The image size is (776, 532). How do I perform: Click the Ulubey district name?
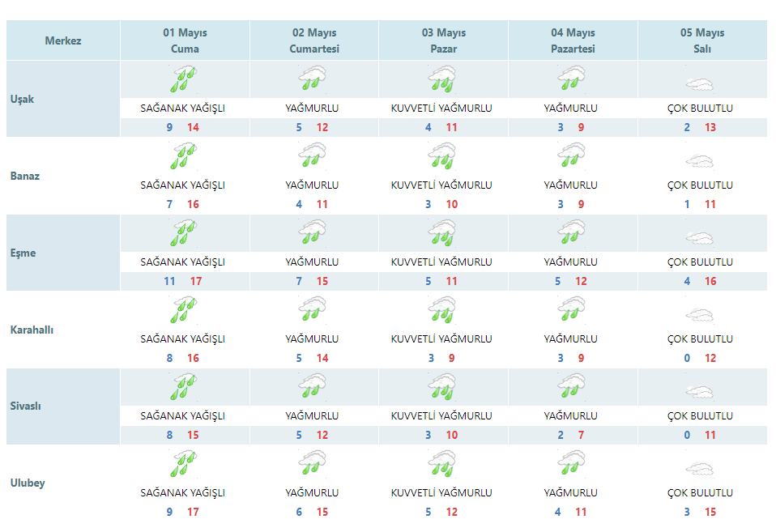pyautogui.click(x=28, y=483)
